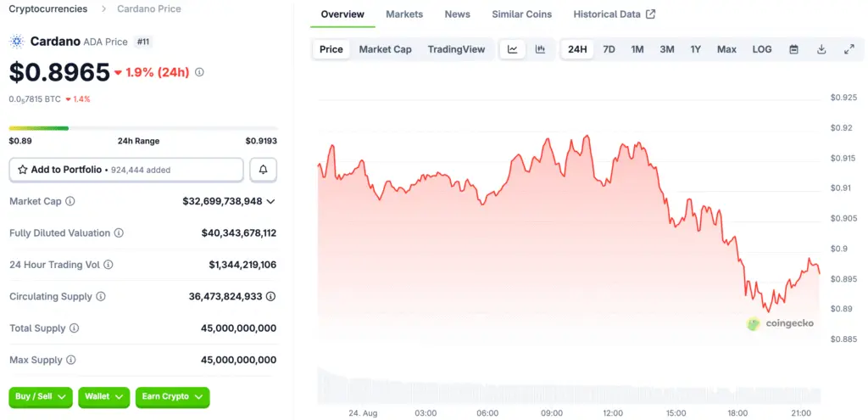
Task: Click the $1,344,219,106 trading volume value
Action: coord(242,265)
